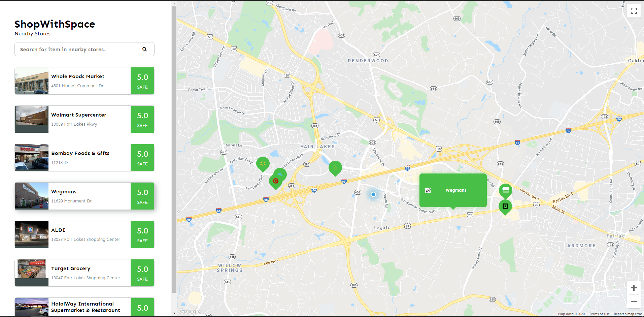
Task: Toggle fullscreen map view
Action: tap(634, 11)
